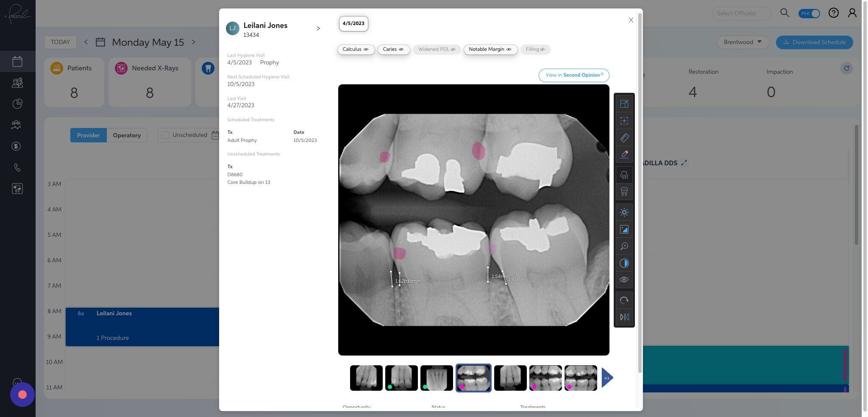Open fullscreen expand tool in X-ray toolbar
The width and height of the screenshot is (868, 417).
point(624,104)
